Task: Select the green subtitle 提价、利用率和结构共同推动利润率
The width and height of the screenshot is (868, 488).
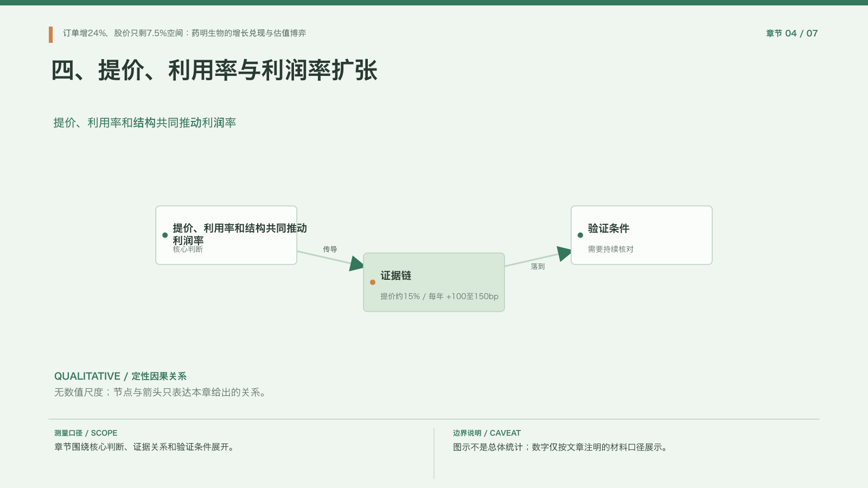Action: (x=145, y=123)
